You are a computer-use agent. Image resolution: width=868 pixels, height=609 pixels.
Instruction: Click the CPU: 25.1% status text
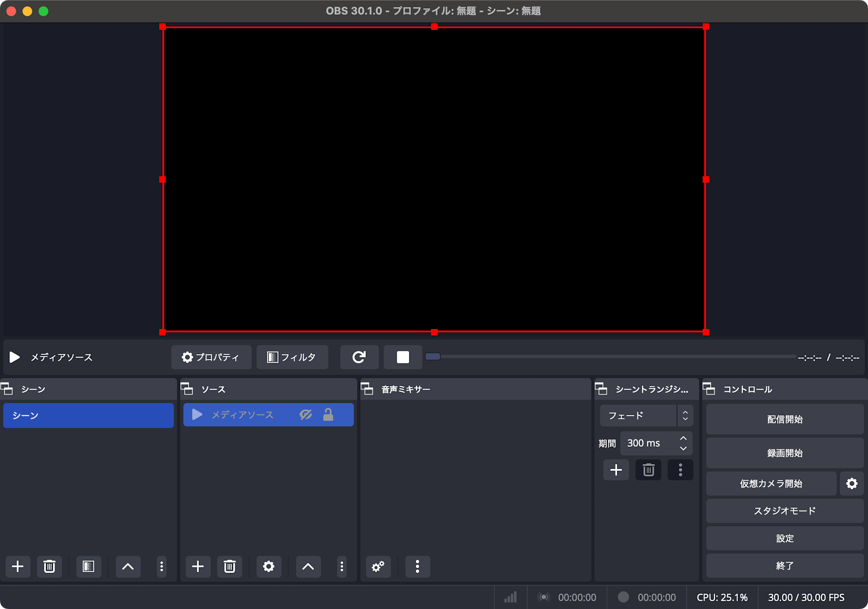click(722, 597)
